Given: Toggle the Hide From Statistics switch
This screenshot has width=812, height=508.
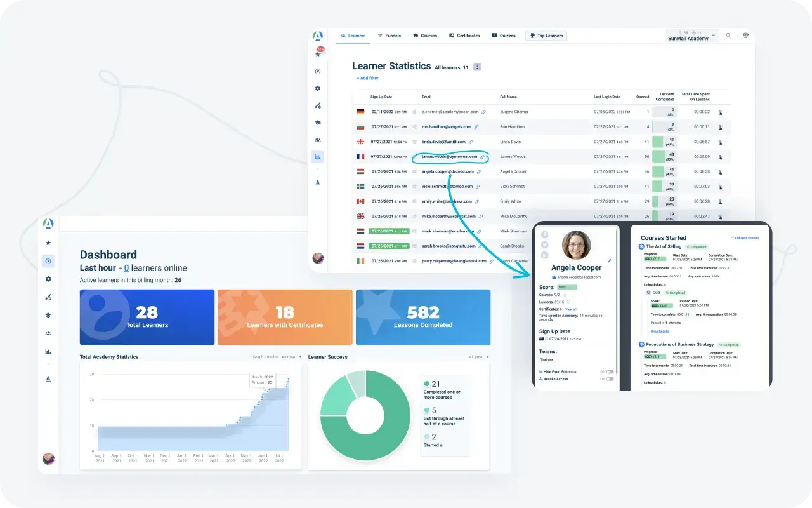Looking at the screenshot, I should click(x=610, y=371).
